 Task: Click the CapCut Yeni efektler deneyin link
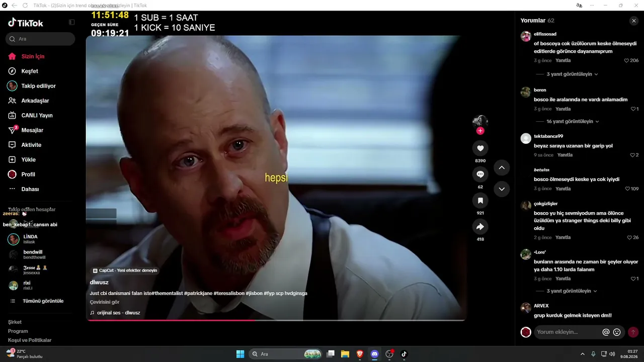[125, 270]
